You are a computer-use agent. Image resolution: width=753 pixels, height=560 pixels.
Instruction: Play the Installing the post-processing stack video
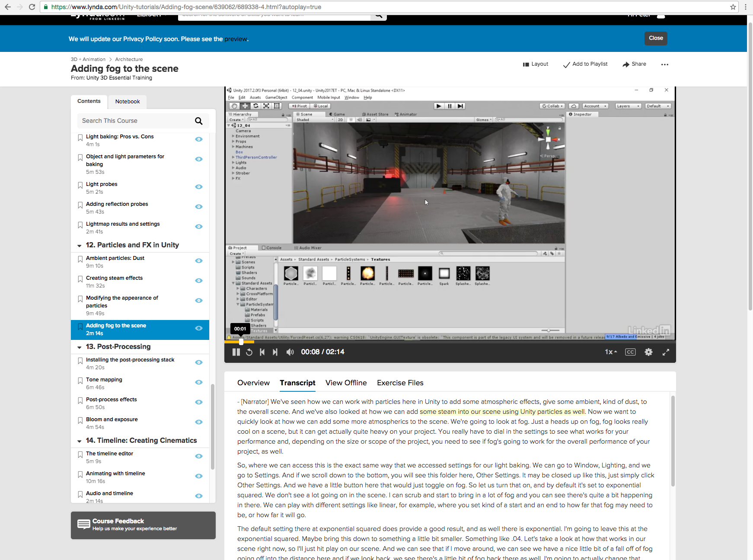point(130,360)
